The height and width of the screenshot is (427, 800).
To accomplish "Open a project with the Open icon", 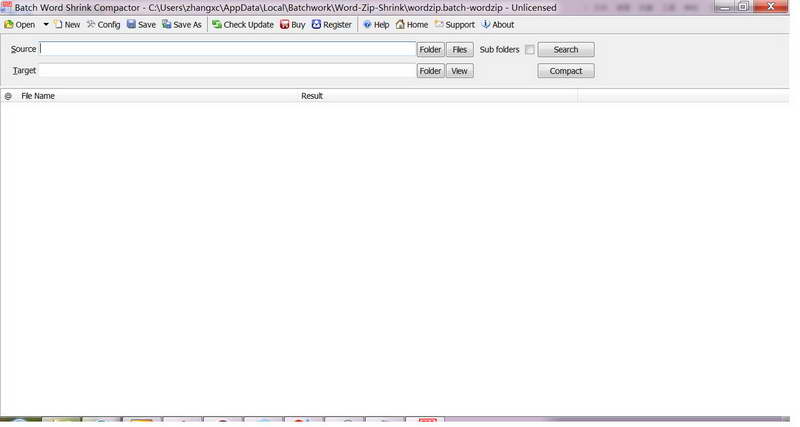I will pos(19,24).
